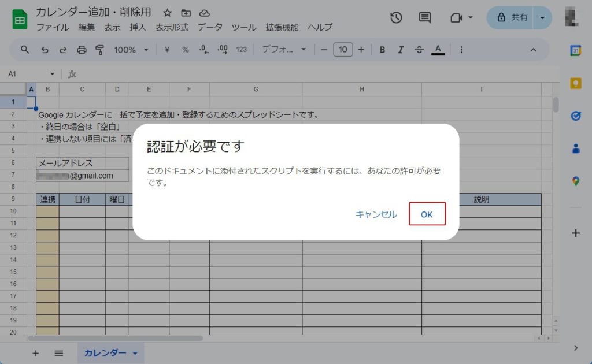Viewport: 592px width, 364px height.
Task: Open the font family dropdown
Action: point(284,50)
